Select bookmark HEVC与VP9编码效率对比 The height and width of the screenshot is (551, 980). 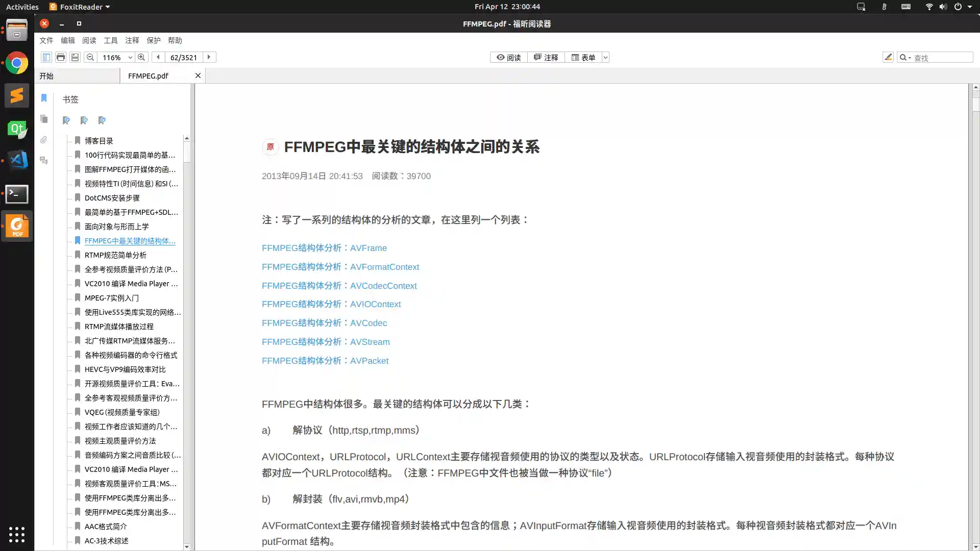coord(125,369)
